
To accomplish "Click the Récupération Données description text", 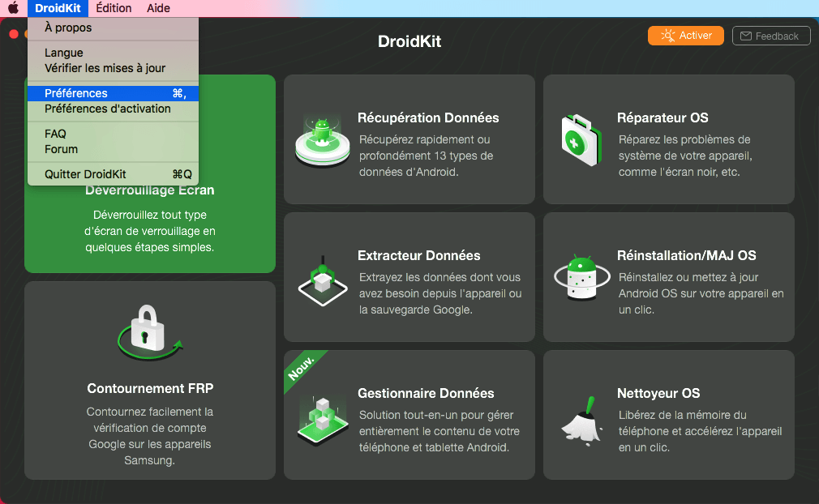I will 426,156.
